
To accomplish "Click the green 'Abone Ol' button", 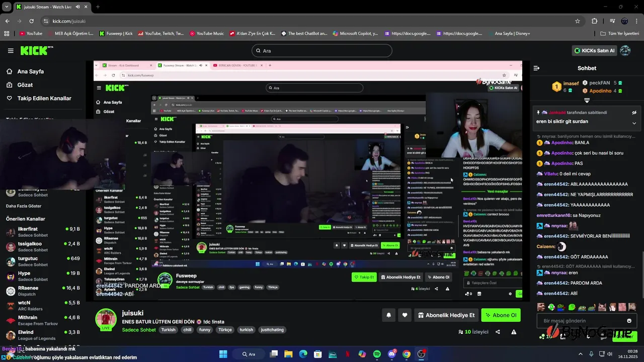I will pos(501,315).
